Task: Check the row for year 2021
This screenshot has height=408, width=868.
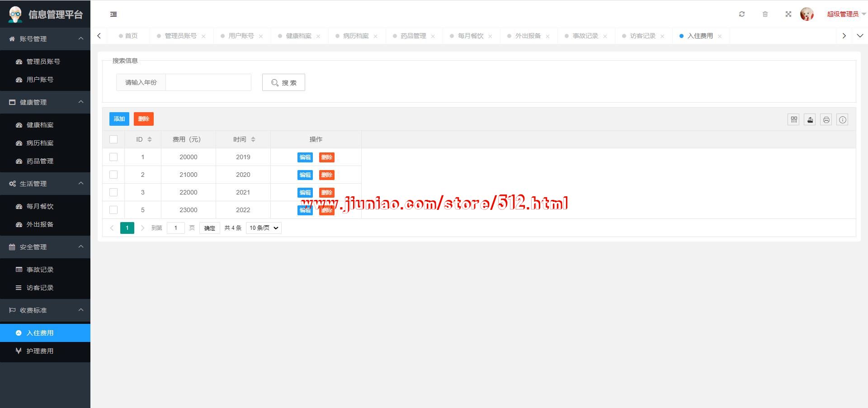Action: coord(113,192)
